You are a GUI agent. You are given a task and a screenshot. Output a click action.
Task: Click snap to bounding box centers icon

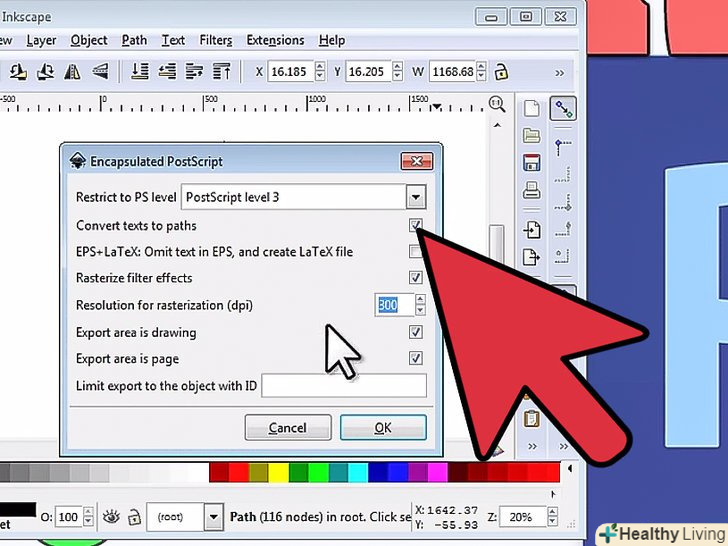pyautogui.click(x=563, y=256)
